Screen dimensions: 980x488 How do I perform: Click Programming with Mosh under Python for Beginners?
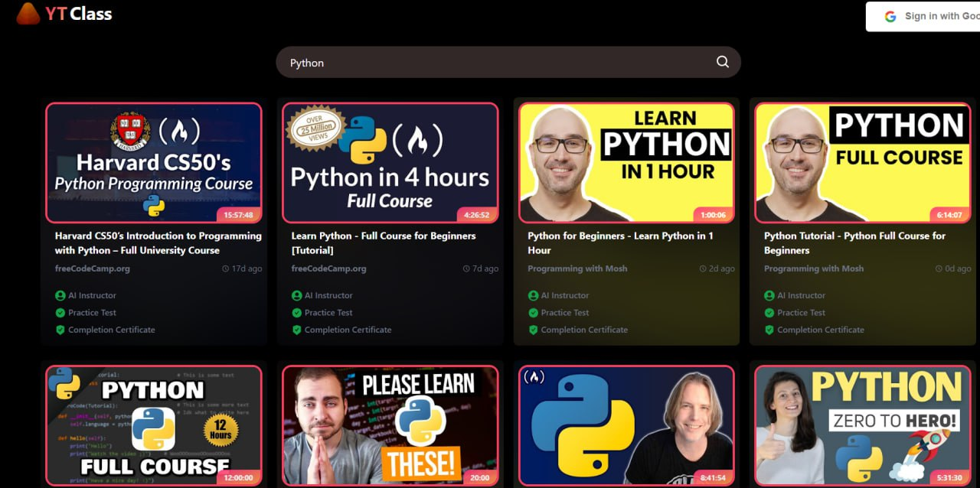coord(577,268)
